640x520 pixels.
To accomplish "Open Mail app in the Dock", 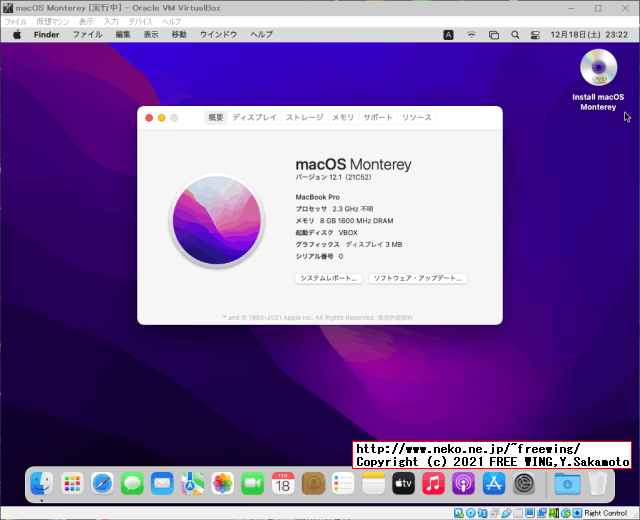I will click(162, 484).
